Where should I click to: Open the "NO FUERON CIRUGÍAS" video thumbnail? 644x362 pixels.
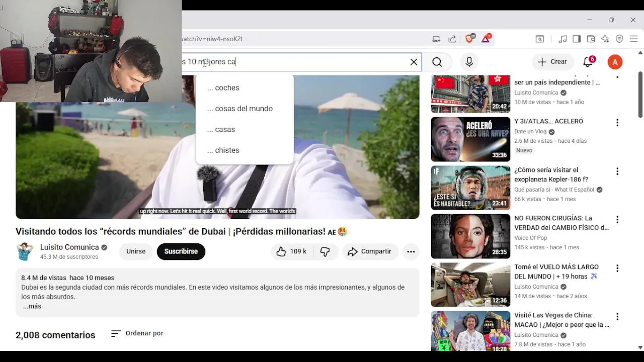[470, 236]
